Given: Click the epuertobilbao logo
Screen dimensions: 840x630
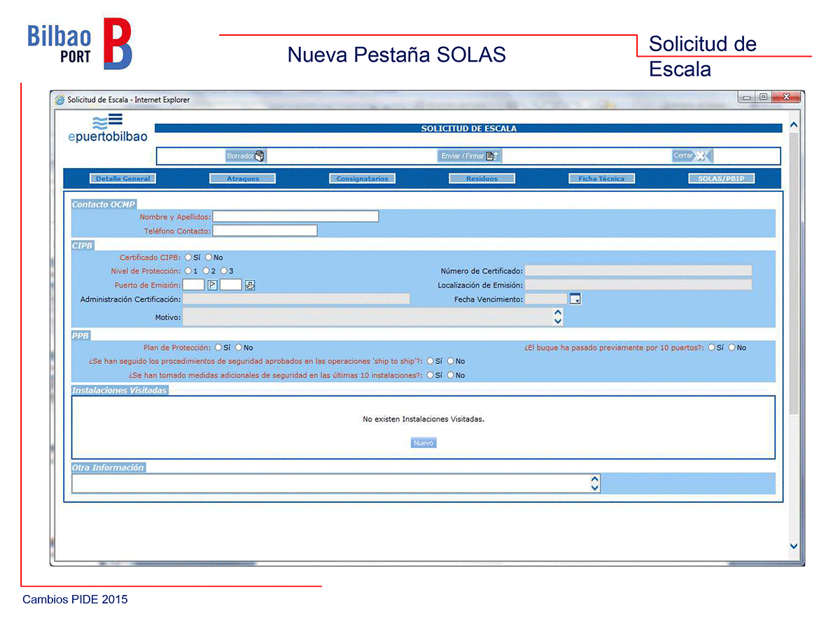Looking at the screenshot, I should [x=108, y=129].
